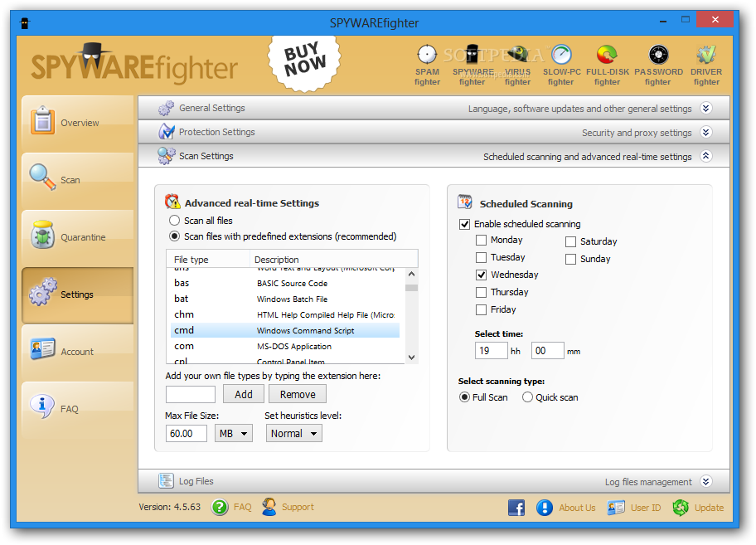Click the file extension input field
Image resolution: width=756 pixels, height=545 pixels.
(x=191, y=394)
